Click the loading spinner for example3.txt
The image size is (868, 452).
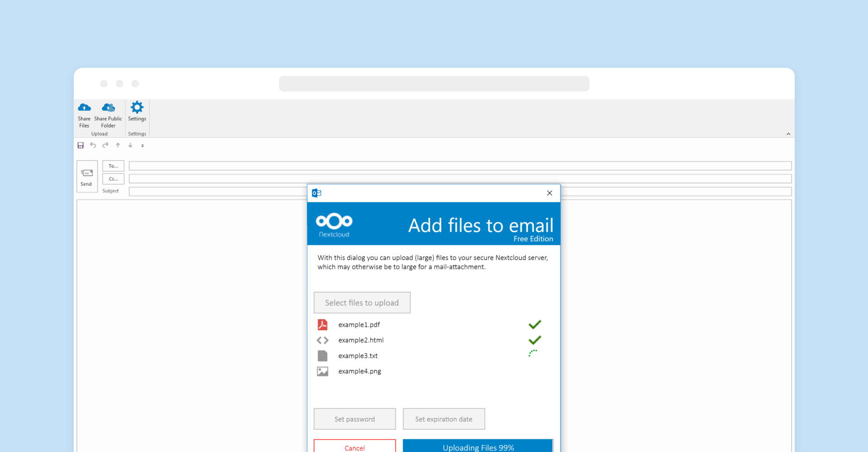[533, 353]
